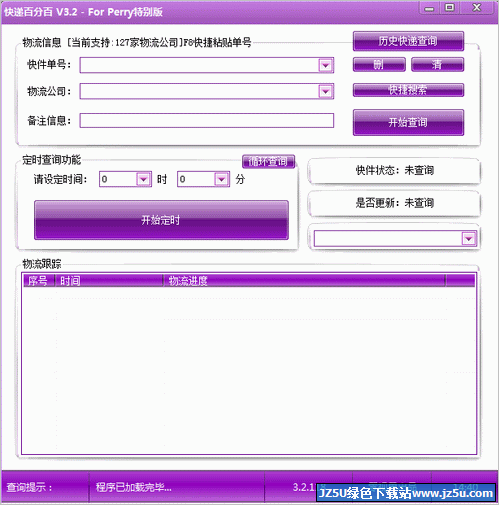Image resolution: width=499 pixels, height=505 pixels.
Task: Click 快件状态: 未查询 status text
Action: [x=395, y=170]
